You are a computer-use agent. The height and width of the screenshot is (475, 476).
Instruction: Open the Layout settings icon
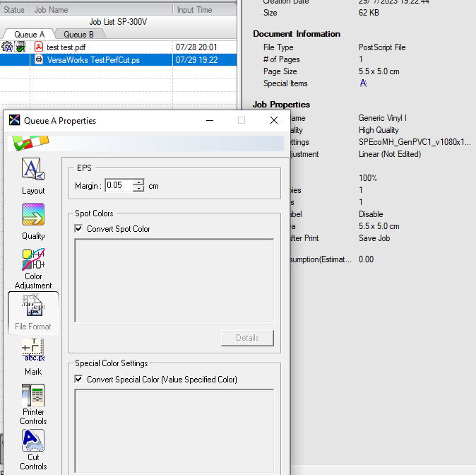click(x=33, y=169)
